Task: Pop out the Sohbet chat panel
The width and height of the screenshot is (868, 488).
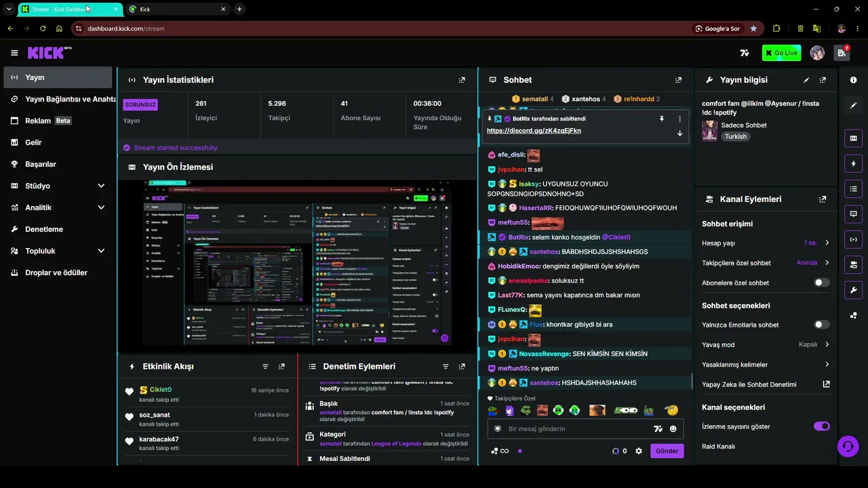Action: pyautogui.click(x=678, y=80)
